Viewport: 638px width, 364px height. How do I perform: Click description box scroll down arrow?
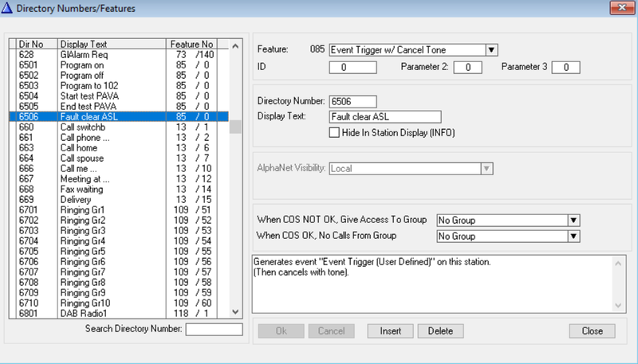point(618,306)
